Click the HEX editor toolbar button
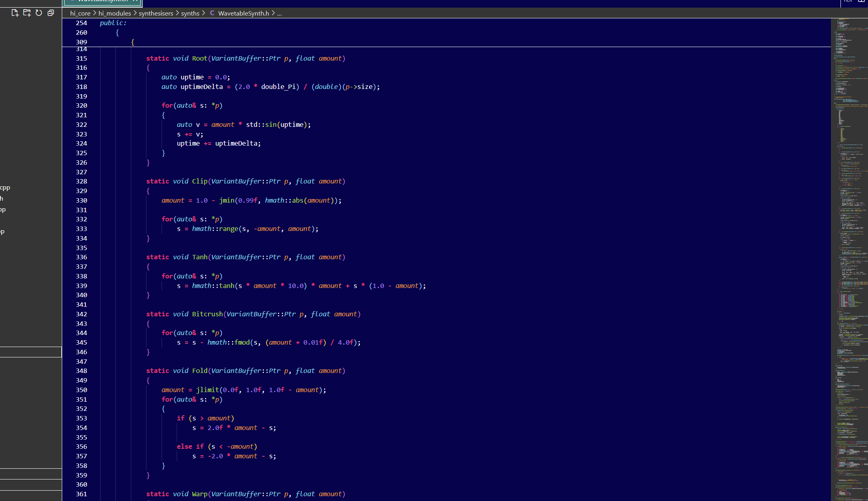The image size is (868, 501). click(x=848, y=1)
